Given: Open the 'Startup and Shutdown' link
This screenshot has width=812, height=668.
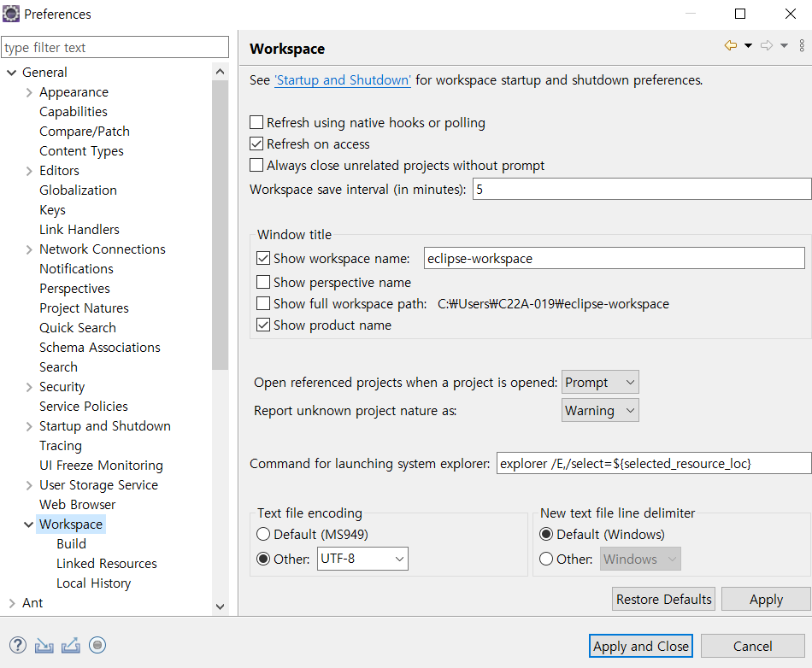Looking at the screenshot, I should click(x=343, y=80).
